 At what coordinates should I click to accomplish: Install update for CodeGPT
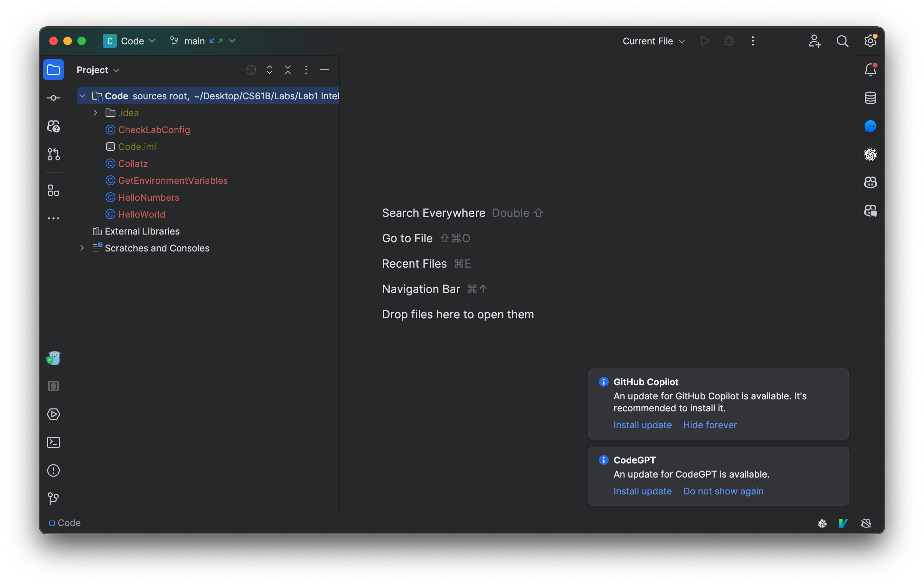click(x=642, y=490)
